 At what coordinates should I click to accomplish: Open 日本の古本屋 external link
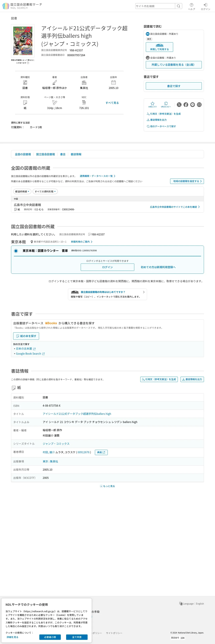click(x=26, y=349)
